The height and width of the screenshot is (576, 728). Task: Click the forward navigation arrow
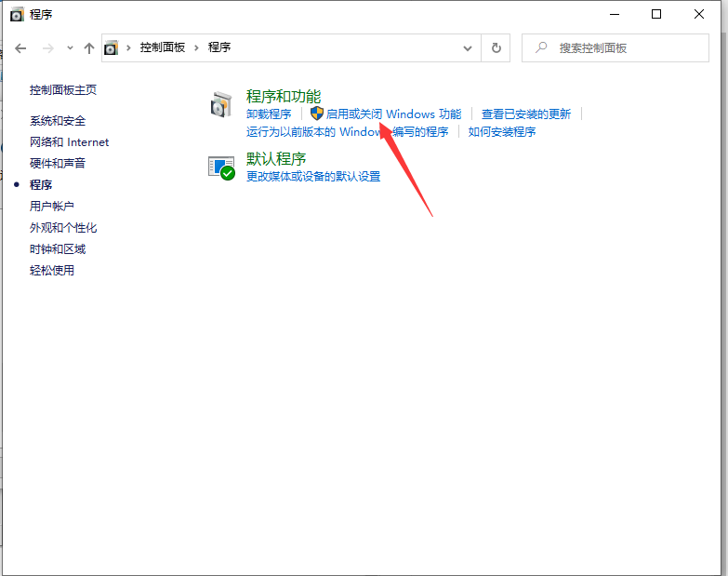[x=48, y=47]
